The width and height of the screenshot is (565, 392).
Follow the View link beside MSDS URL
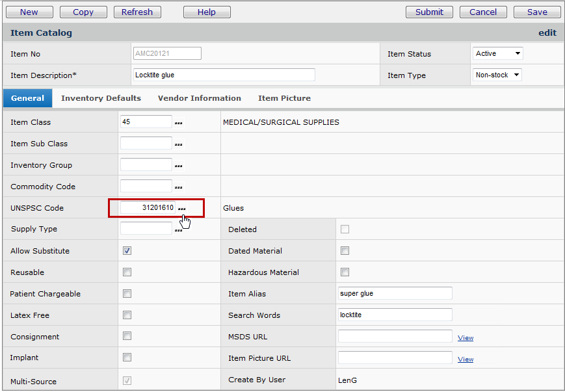466,338
